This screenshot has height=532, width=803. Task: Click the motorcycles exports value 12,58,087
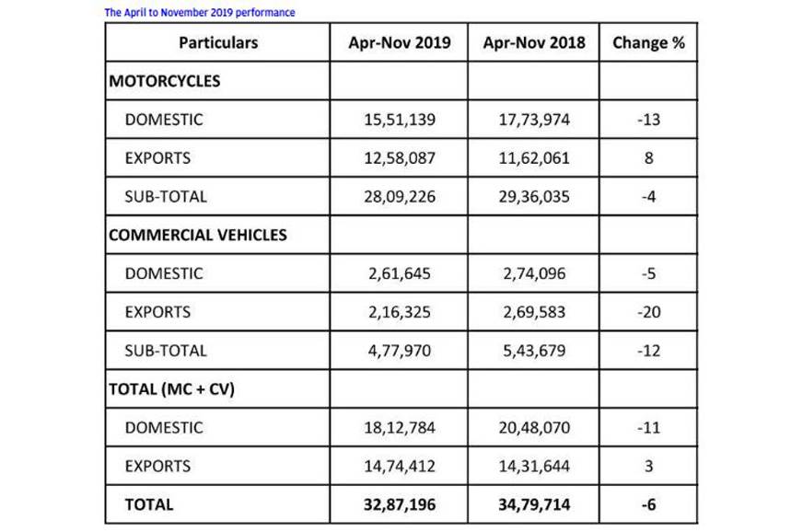400,157
